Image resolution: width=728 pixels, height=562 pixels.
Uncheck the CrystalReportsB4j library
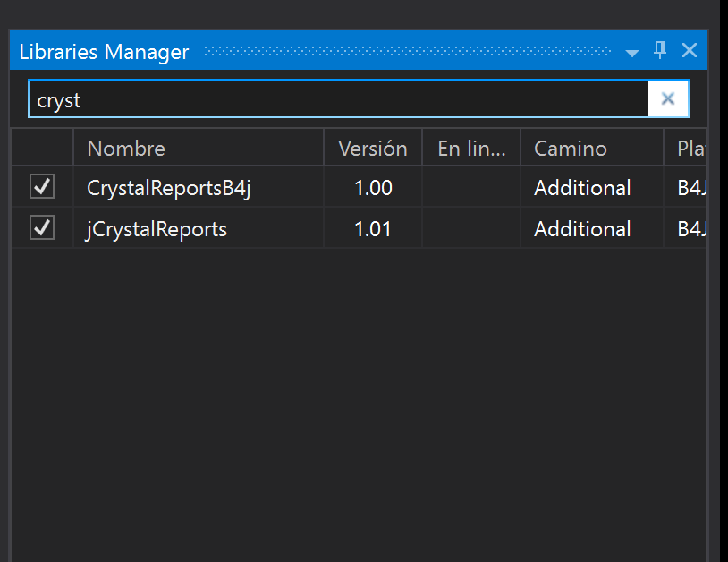(42, 187)
